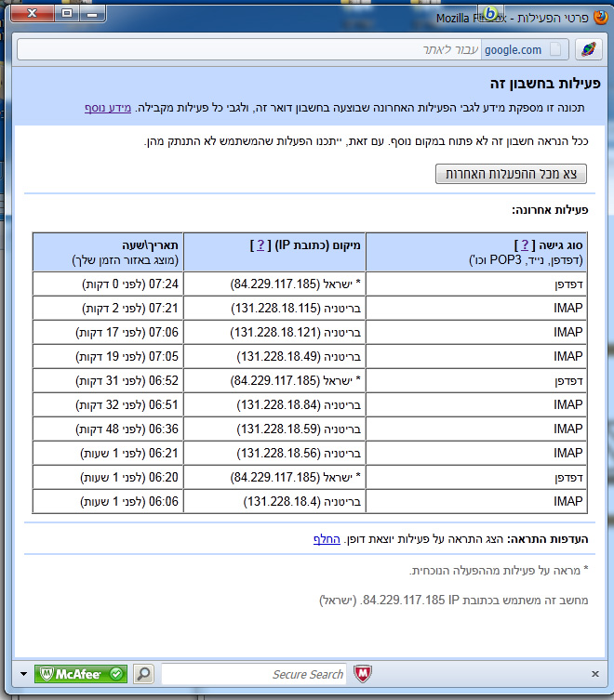Screen dimensions: 614x700
Task: Open the McAfee toolbar dropdown arrow
Action: point(23,674)
